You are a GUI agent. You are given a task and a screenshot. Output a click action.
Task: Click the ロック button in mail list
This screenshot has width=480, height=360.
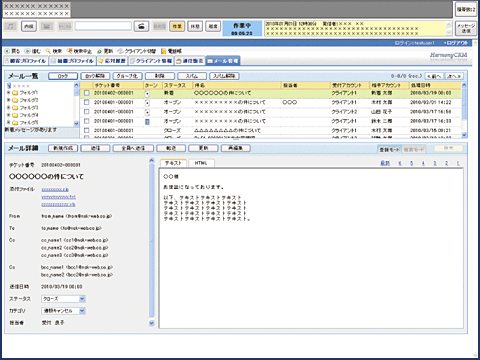click(63, 76)
